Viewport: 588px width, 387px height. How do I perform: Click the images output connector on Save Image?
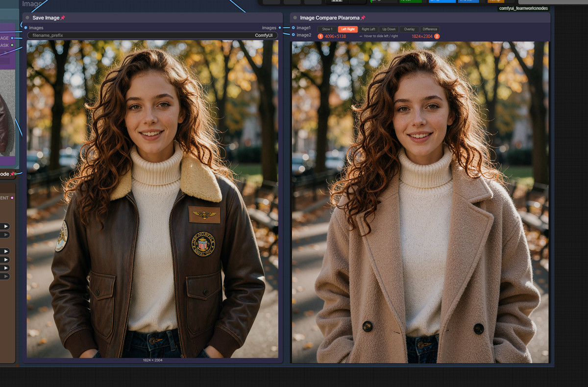click(280, 28)
